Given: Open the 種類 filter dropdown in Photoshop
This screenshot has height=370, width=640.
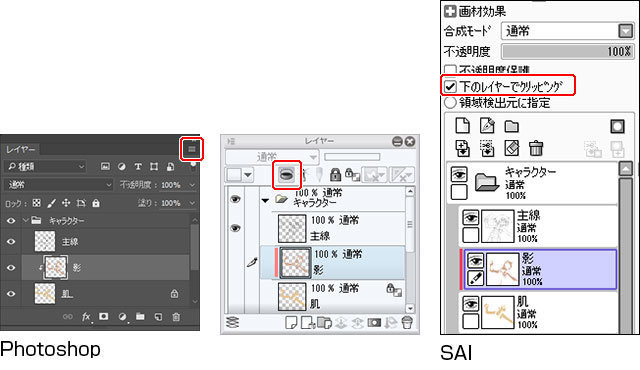Looking at the screenshot, I should [x=45, y=166].
